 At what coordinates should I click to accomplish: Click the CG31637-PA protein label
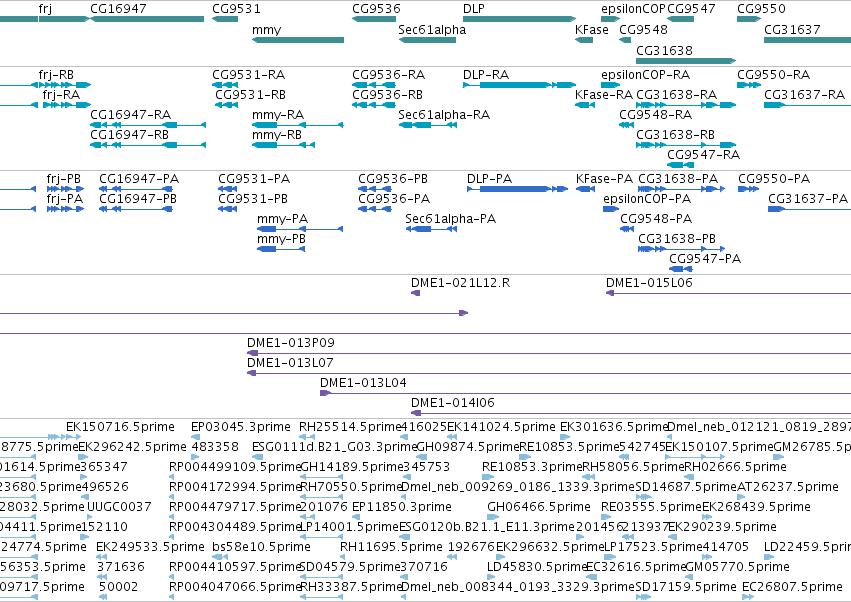[808, 199]
